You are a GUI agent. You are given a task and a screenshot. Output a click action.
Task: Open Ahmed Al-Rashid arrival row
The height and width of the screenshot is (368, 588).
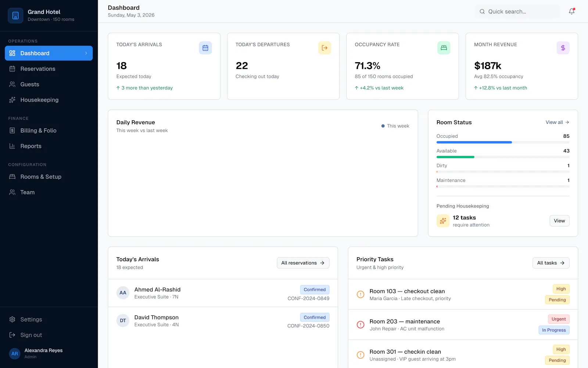point(223,293)
